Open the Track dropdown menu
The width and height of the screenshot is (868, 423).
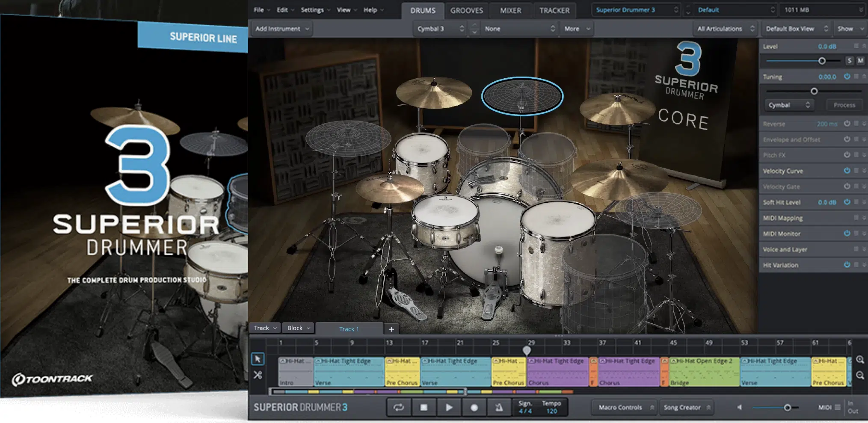click(x=265, y=328)
